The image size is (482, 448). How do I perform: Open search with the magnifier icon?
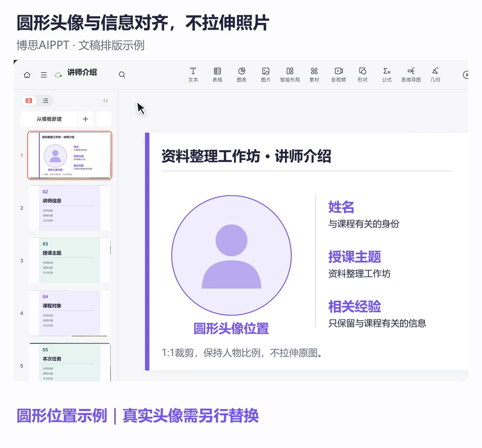click(122, 75)
